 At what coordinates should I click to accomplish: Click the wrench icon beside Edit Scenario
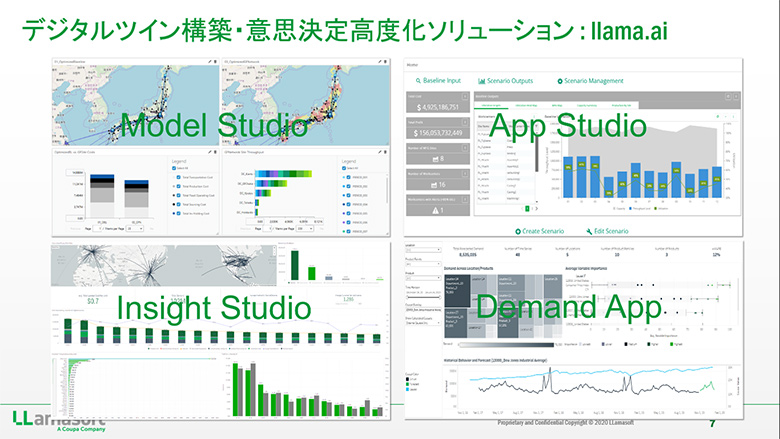589,231
